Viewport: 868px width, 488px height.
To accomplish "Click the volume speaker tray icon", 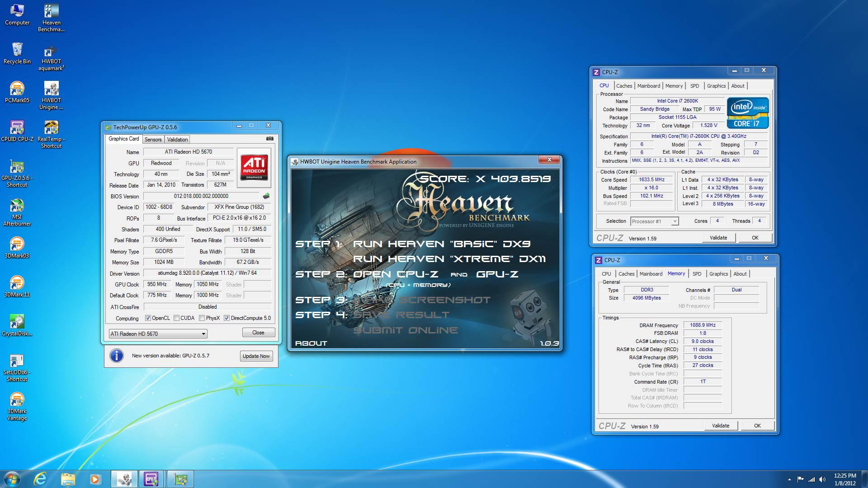I will [x=822, y=479].
